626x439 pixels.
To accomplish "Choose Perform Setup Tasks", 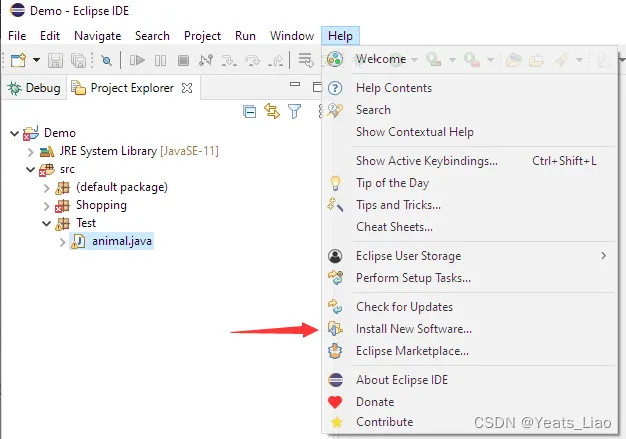I will pyautogui.click(x=470, y=278).
